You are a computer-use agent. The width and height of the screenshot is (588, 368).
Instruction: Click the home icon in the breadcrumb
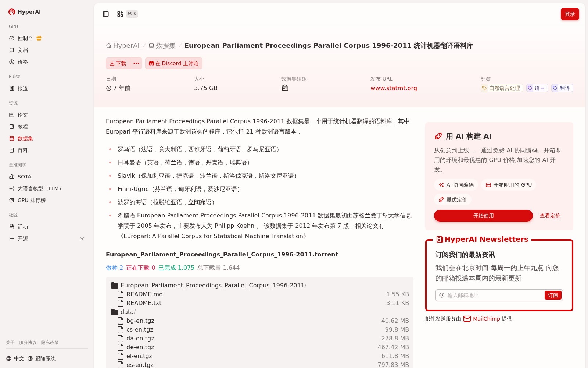coord(109,46)
